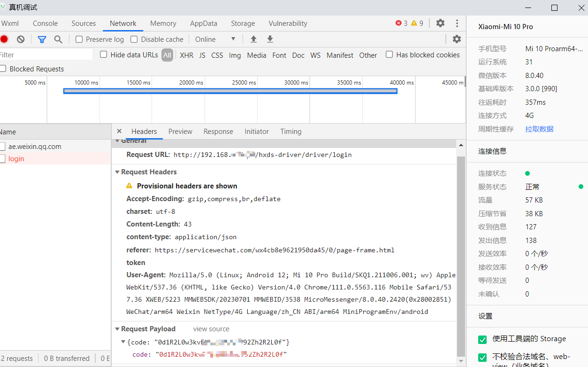Screen dimensions: 588x367
Task: Open Initiator tab of request
Action: [257, 132]
